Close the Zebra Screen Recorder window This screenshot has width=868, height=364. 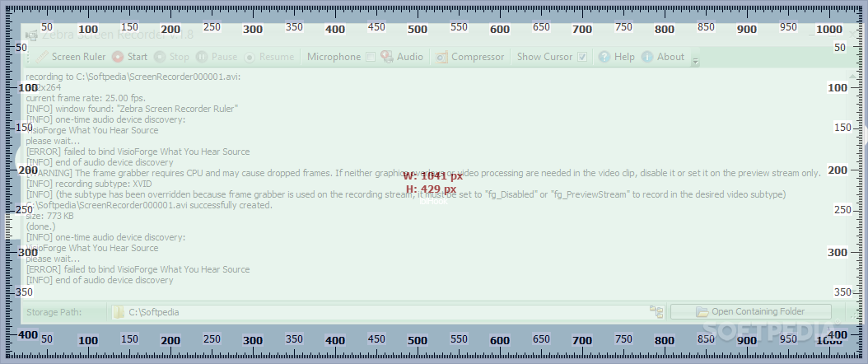[852, 35]
